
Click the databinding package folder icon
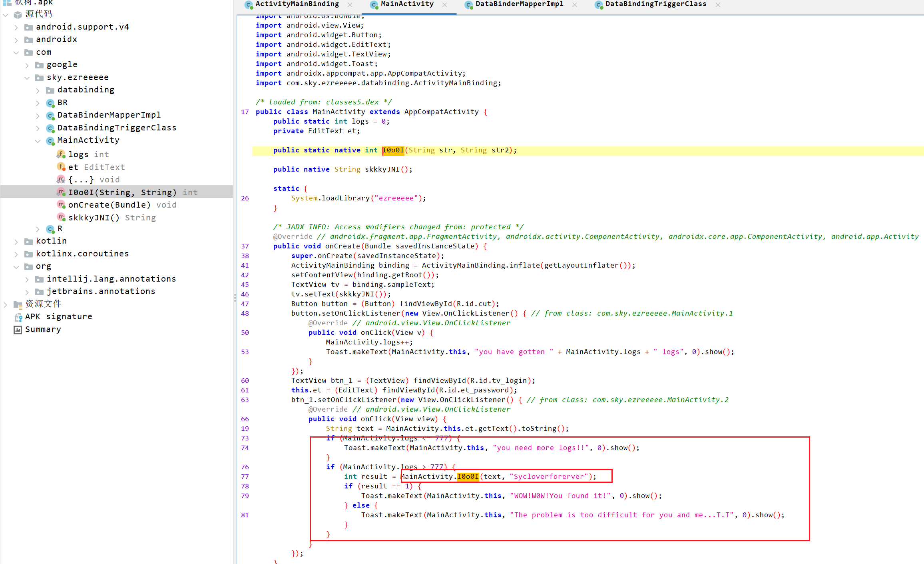[x=50, y=90]
